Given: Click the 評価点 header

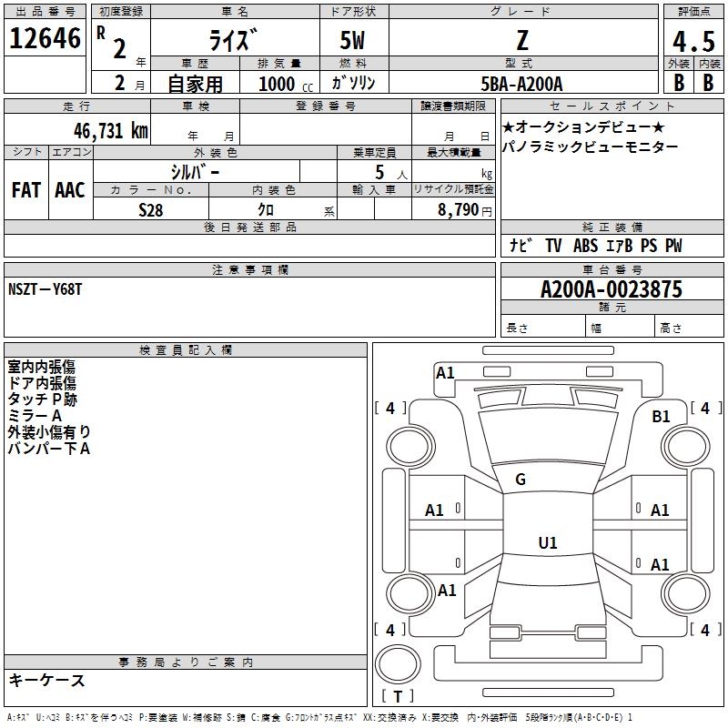Looking at the screenshot, I should pos(694,12).
